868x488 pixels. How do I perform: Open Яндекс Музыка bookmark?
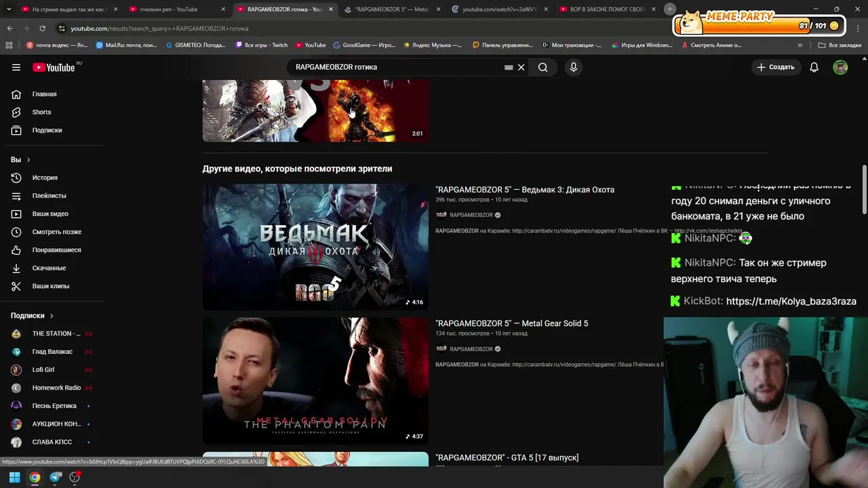pos(433,45)
